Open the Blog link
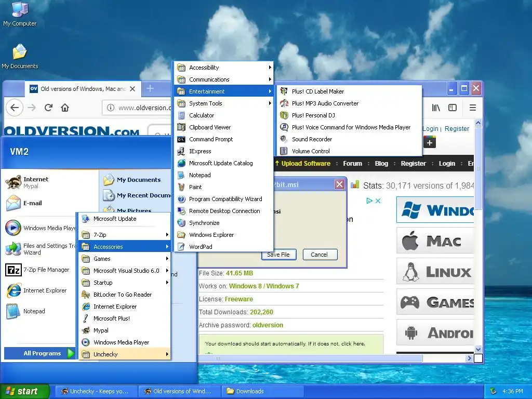Image resolution: width=532 pixels, height=399 pixels. pos(381,164)
